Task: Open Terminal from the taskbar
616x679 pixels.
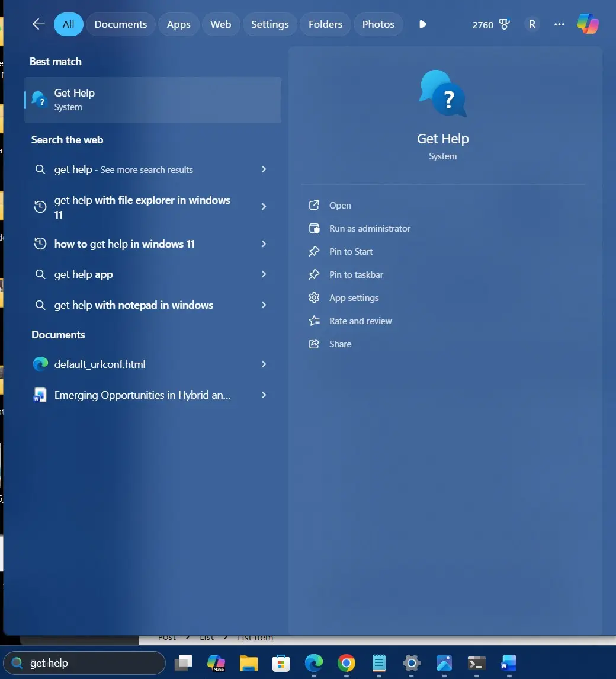Action: [477, 663]
